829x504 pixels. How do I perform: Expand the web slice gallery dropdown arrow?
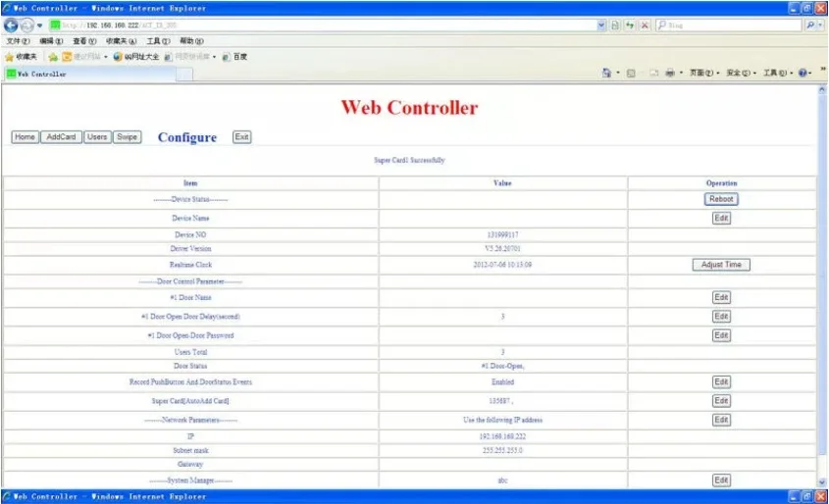tap(214, 57)
